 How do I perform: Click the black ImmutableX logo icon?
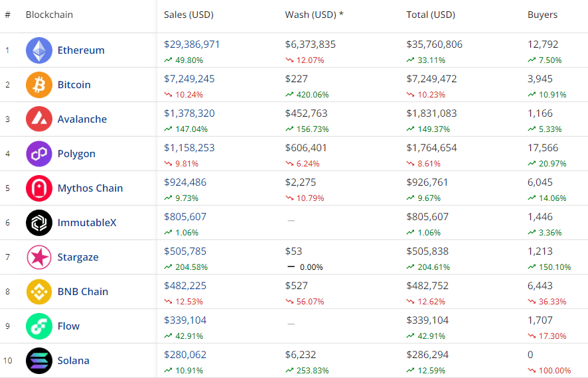(x=38, y=223)
